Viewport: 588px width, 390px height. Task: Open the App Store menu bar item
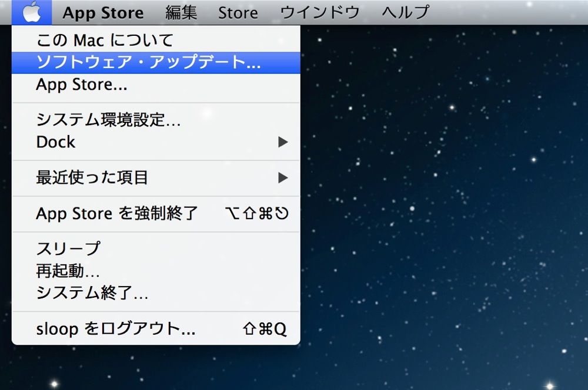pos(103,13)
